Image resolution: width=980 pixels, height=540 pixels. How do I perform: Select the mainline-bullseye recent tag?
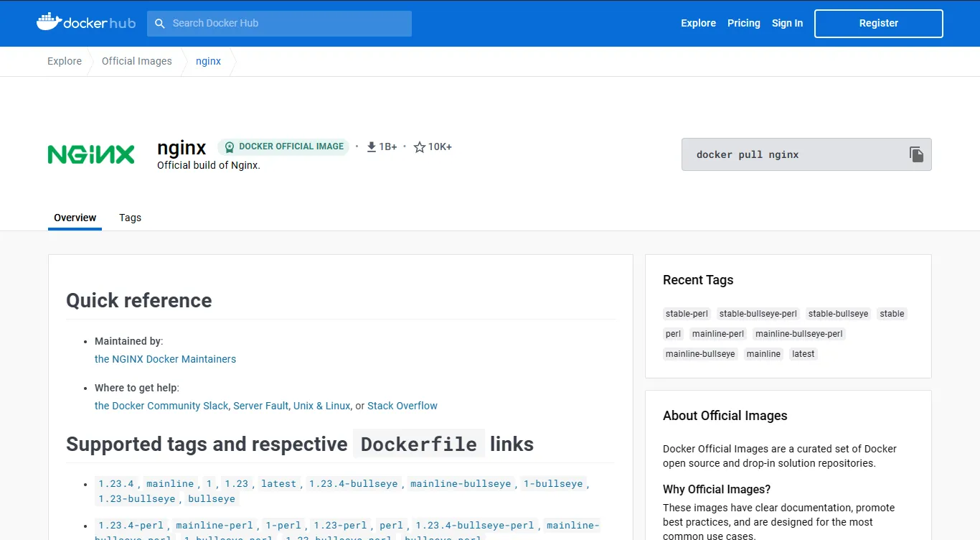coord(700,354)
